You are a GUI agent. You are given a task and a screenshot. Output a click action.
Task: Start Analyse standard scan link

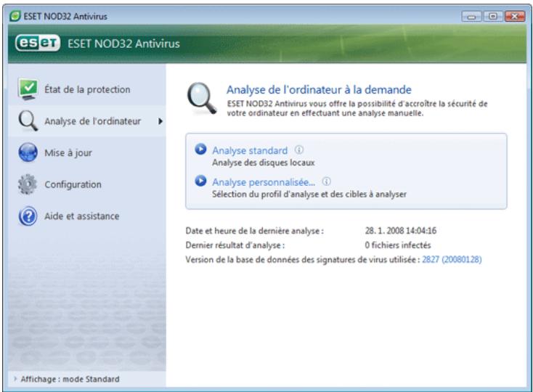(250, 150)
